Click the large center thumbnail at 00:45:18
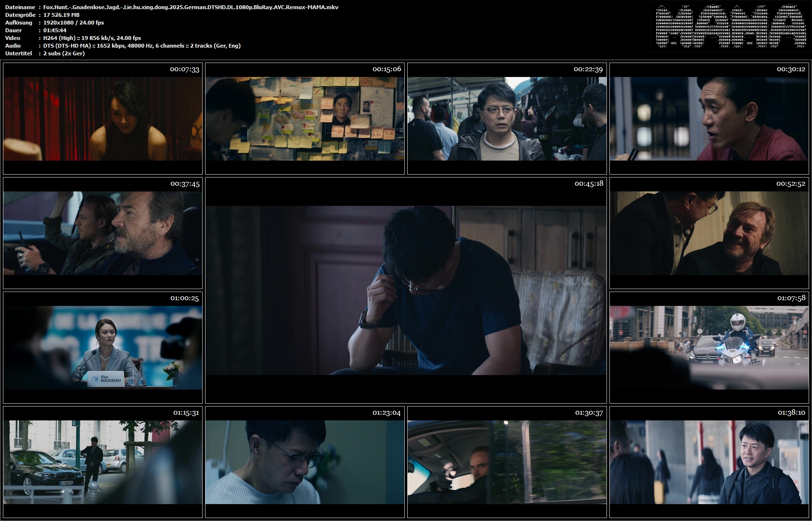 pos(406,290)
